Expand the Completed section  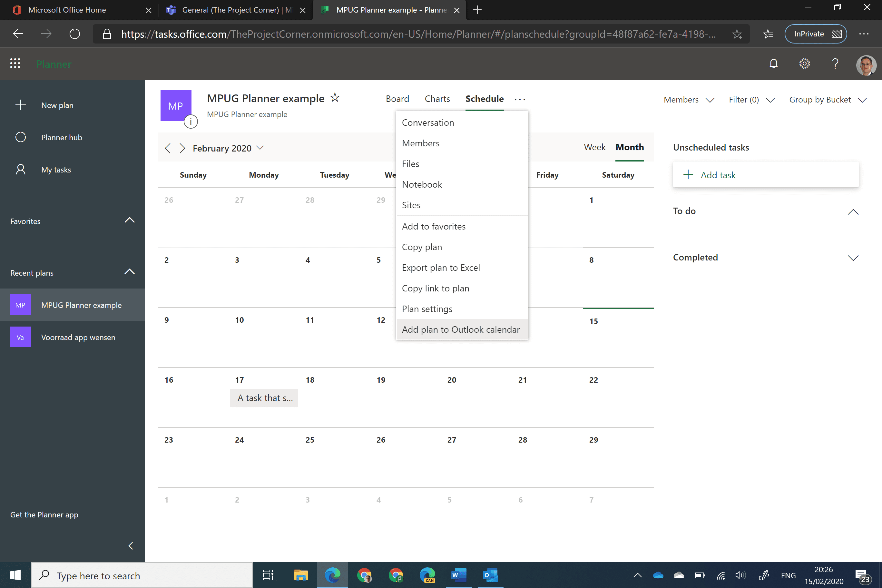pos(853,258)
